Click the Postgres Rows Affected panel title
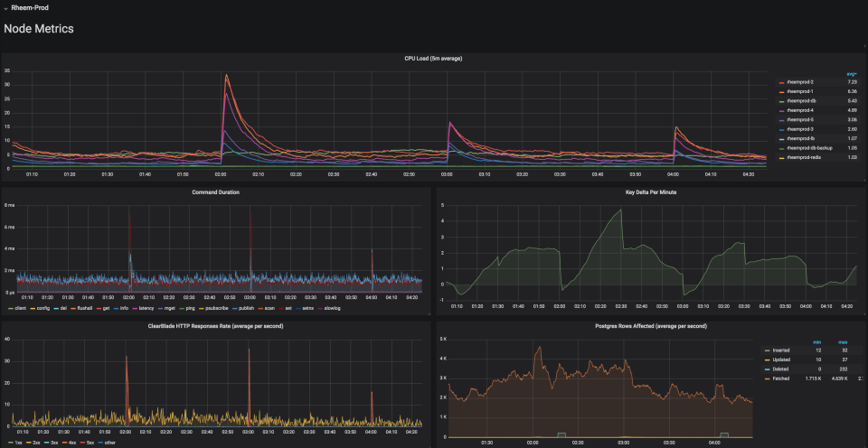 [651, 326]
